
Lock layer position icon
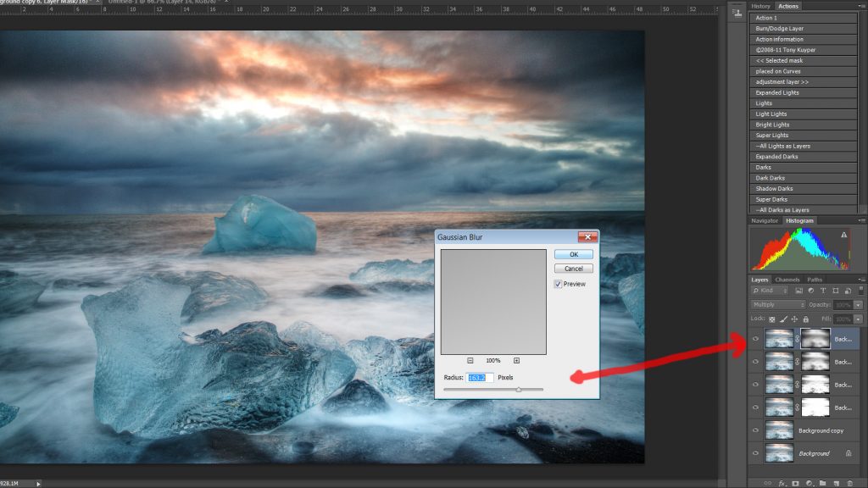[794, 319]
